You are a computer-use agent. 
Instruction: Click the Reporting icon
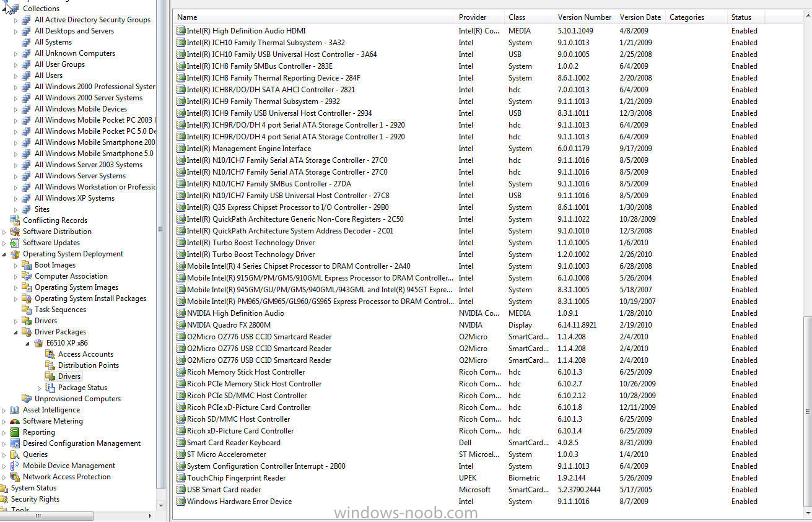[x=15, y=432]
